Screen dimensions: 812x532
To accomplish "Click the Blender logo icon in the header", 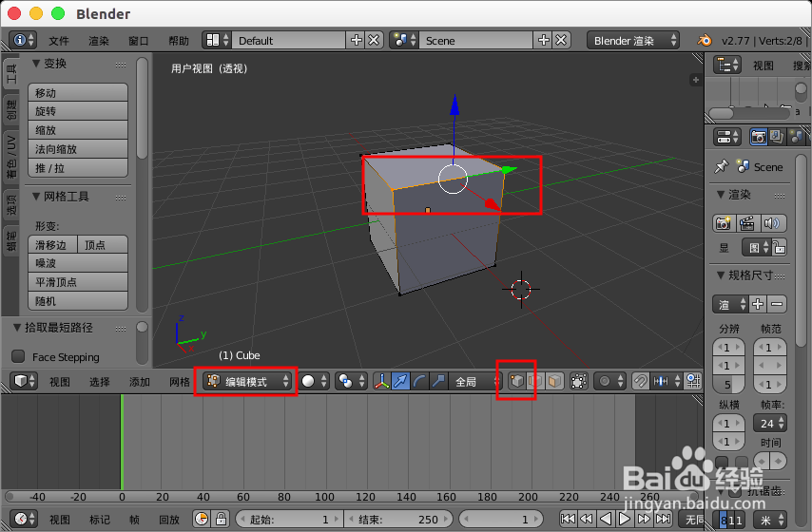I will tap(705, 40).
